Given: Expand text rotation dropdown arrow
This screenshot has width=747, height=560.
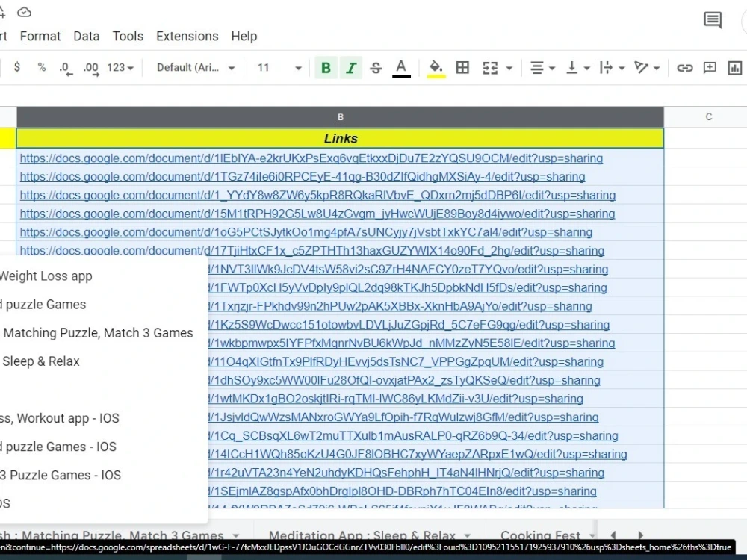Looking at the screenshot, I should pyautogui.click(x=657, y=68).
